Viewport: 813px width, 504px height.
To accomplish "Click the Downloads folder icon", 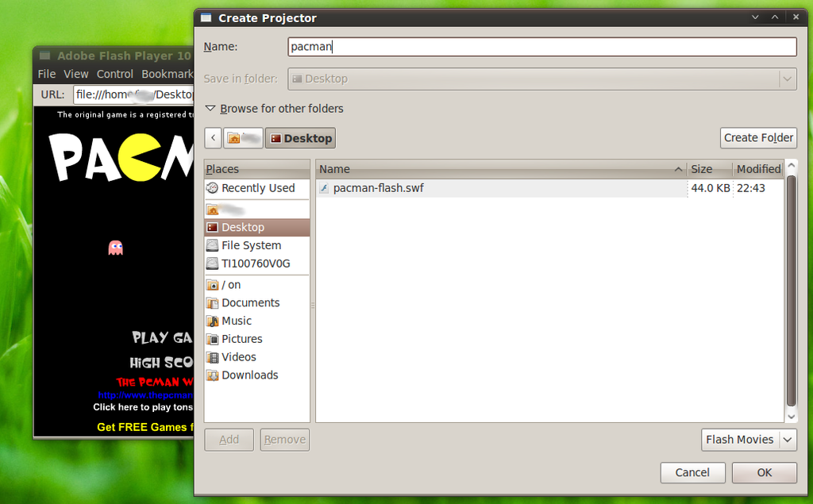I will (x=212, y=375).
